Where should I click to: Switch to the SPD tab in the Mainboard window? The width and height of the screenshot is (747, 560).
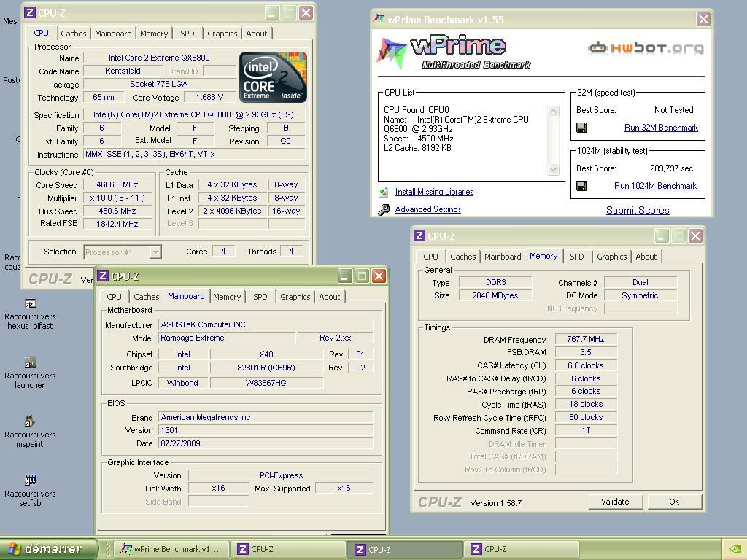[x=260, y=297]
